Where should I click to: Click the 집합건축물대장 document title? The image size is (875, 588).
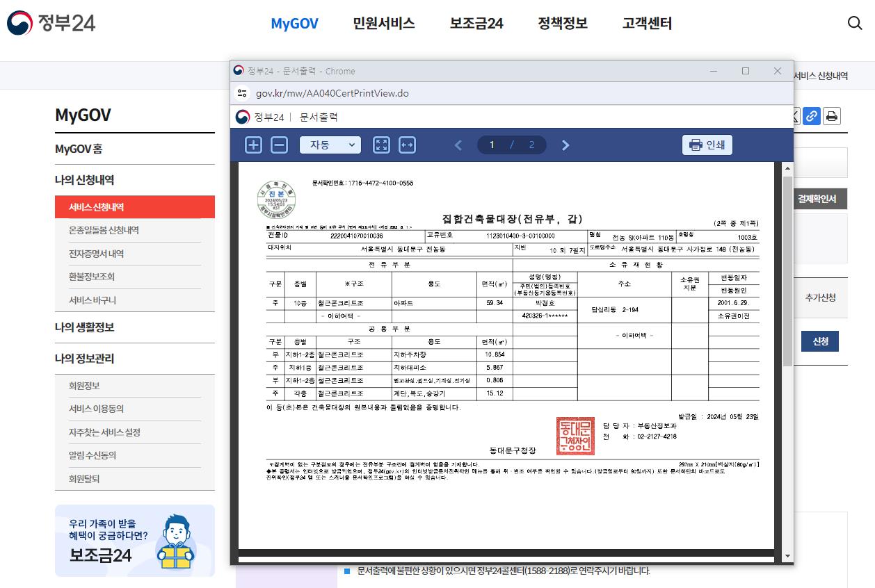click(x=513, y=219)
